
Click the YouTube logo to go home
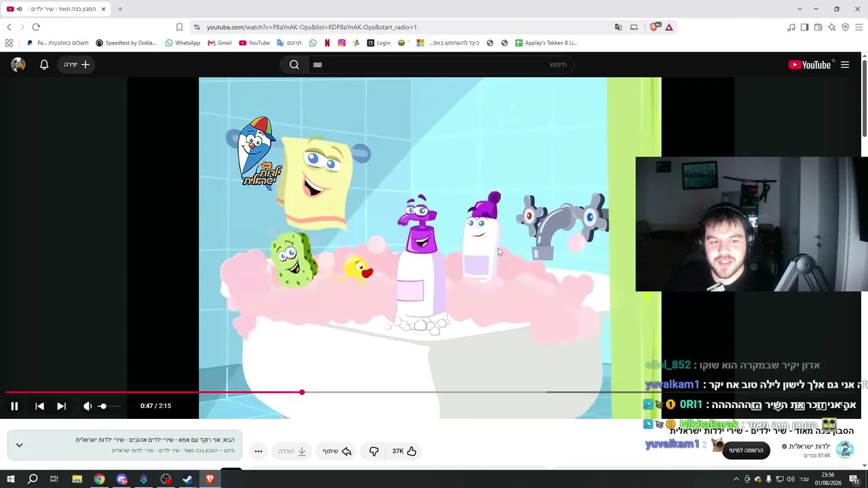810,64
